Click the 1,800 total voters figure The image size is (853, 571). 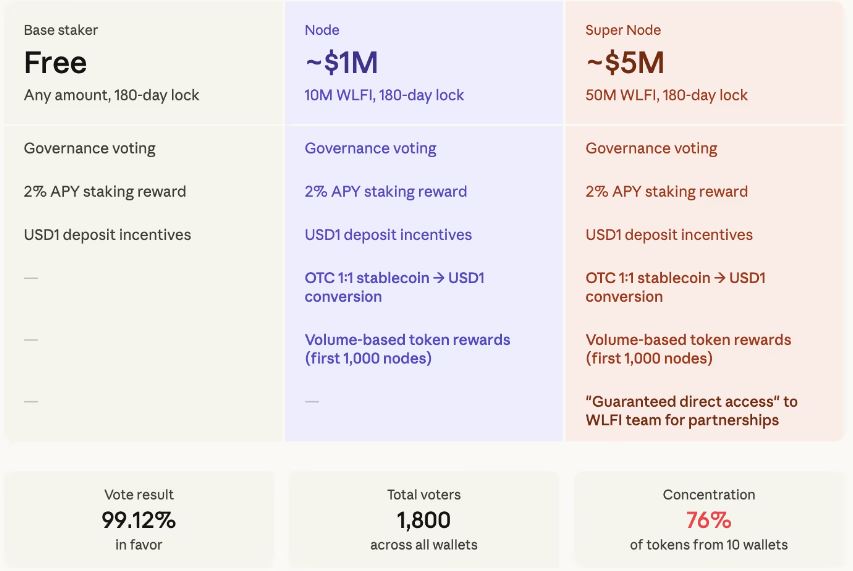(423, 520)
